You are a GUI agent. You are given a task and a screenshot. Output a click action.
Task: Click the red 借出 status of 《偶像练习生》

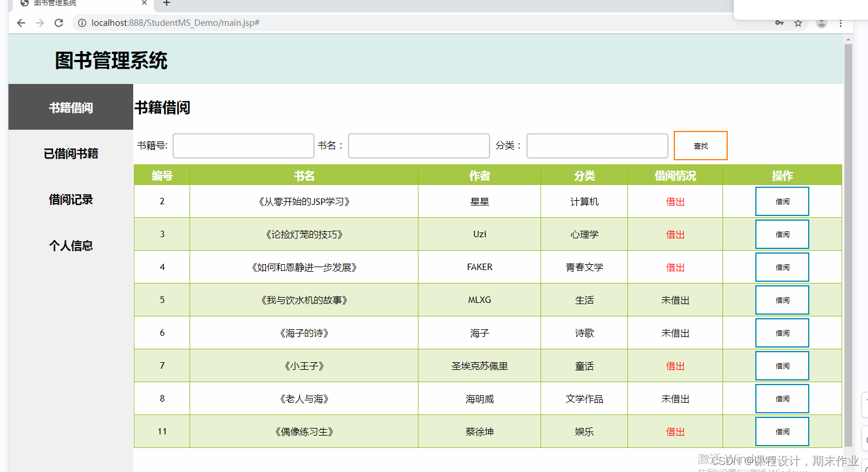point(675,431)
